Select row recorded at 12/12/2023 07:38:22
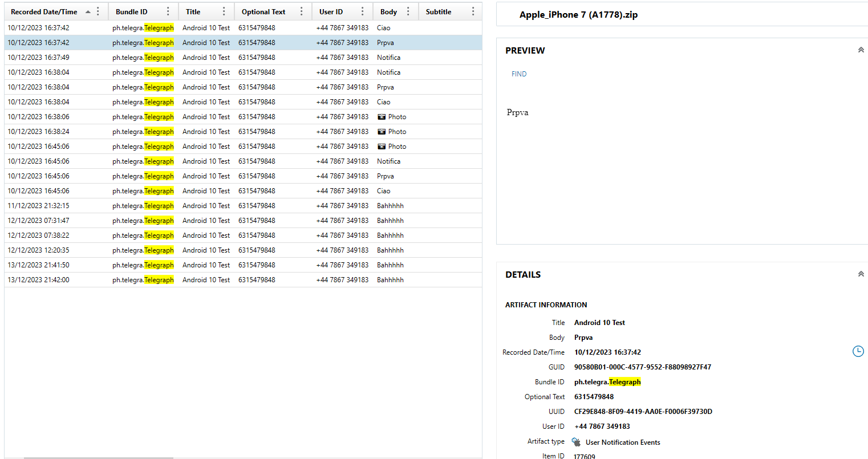 (243, 235)
